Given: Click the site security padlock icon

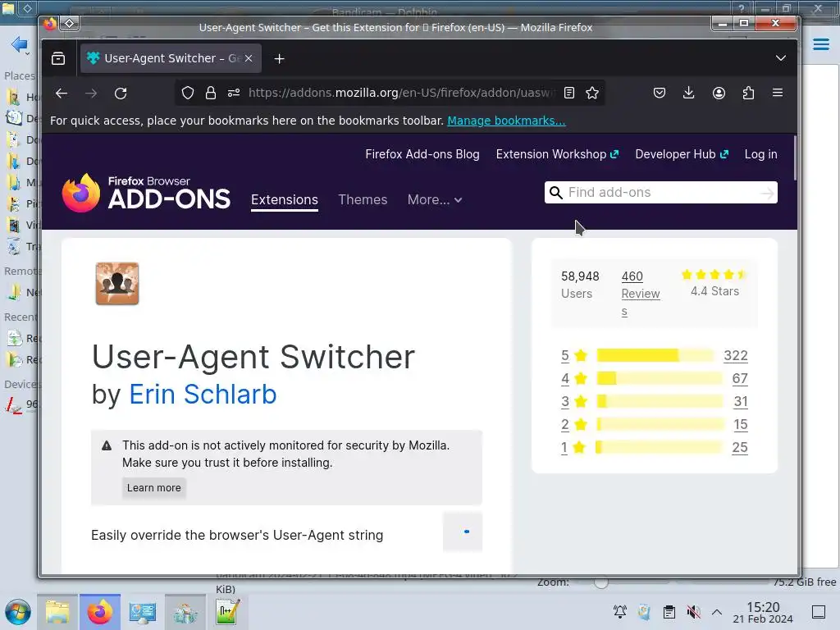Looking at the screenshot, I should pyautogui.click(x=211, y=94).
